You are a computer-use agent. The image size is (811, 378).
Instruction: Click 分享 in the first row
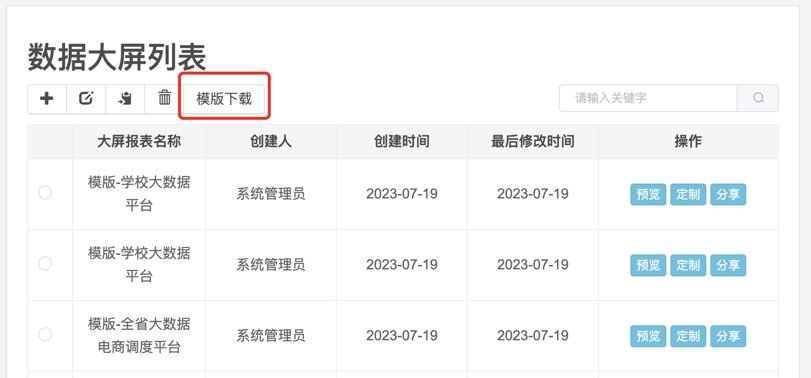tap(728, 194)
